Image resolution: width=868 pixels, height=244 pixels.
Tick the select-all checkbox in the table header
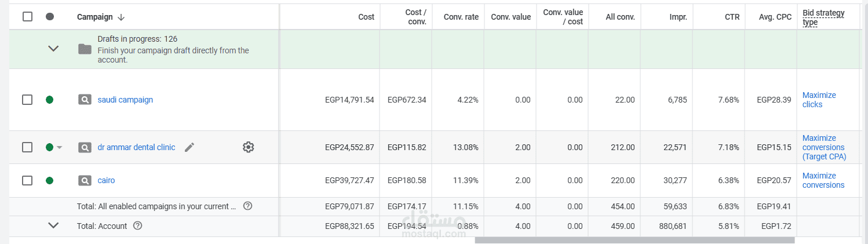[x=27, y=17]
